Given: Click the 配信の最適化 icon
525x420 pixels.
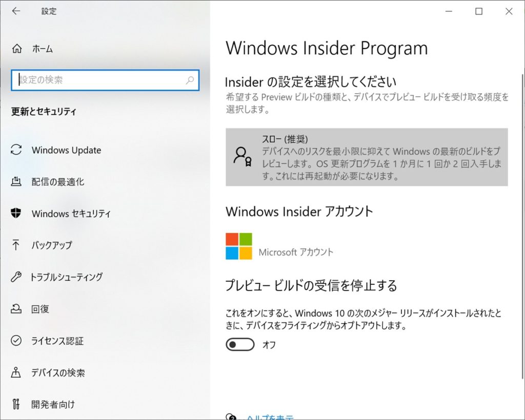Looking at the screenshot, I should [16, 182].
